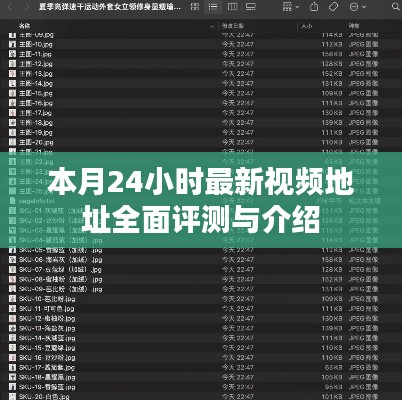Switch to column view
This screenshot has width=402, height=400.
pyautogui.click(x=232, y=7)
